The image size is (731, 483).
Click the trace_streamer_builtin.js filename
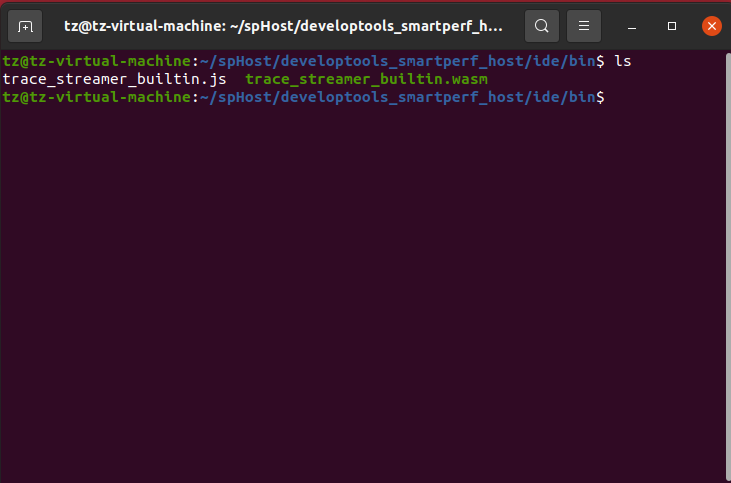[x=115, y=79]
